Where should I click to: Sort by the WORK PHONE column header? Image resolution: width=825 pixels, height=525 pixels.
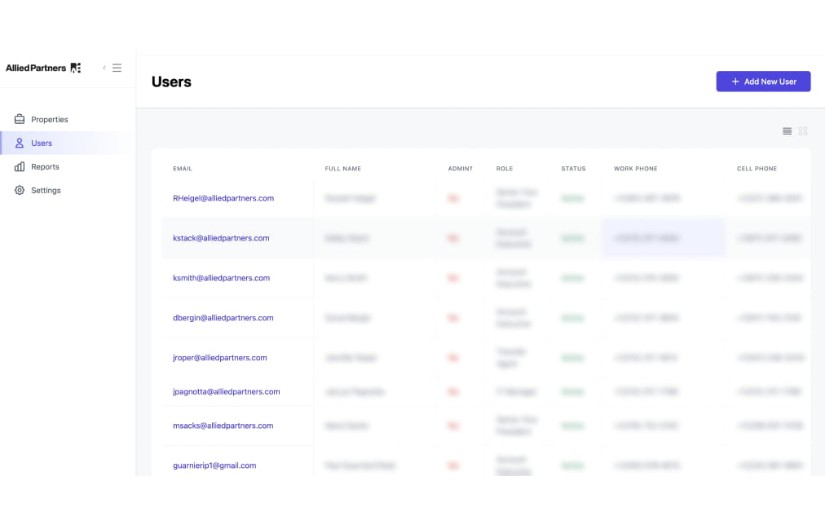click(x=636, y=169)
